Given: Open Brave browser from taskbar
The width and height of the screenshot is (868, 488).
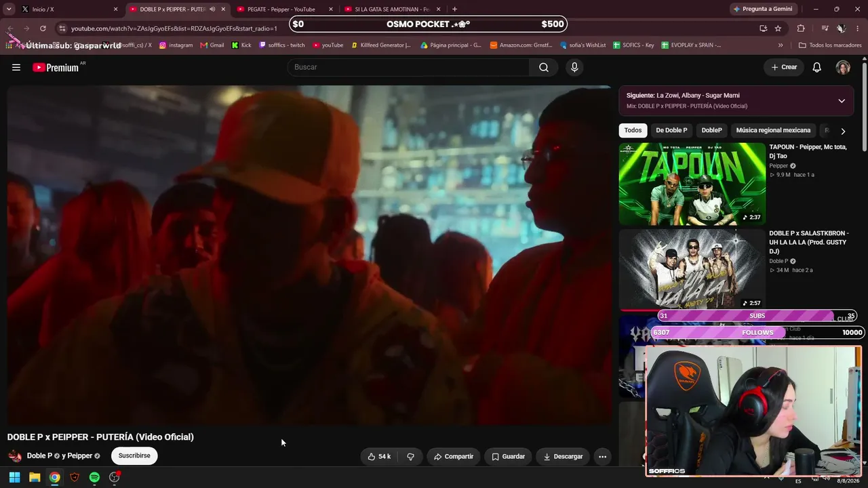Looking at the screenshot, I should click(75, 477).
